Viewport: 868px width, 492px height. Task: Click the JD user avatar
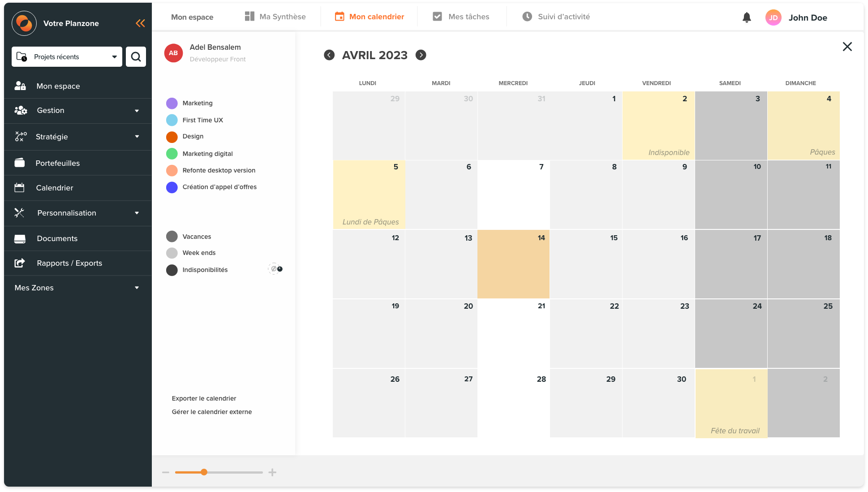point(773,17)
